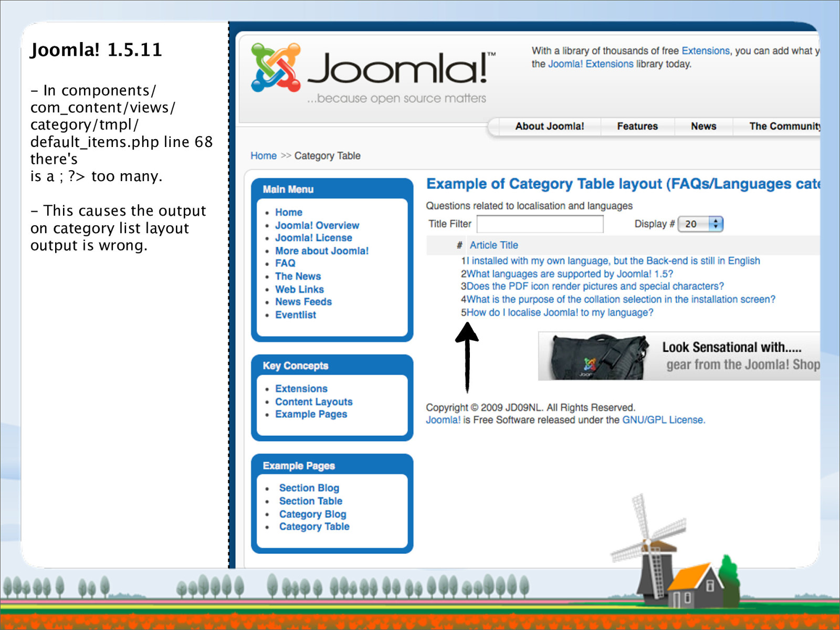
Task: Open the News top menu tab
Action: pos(703,126)
